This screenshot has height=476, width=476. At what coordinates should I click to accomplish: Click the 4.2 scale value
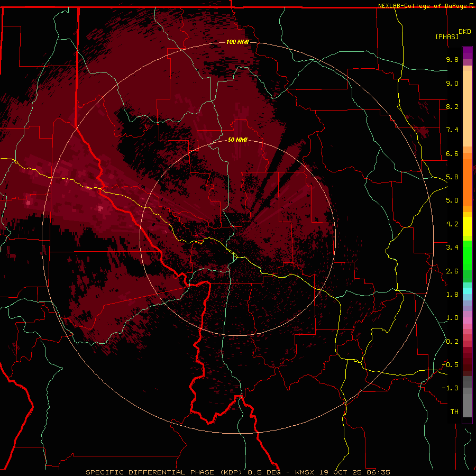452,224
